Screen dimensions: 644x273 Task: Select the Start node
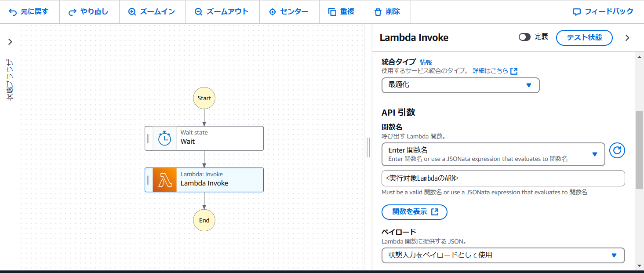(204, 98)
